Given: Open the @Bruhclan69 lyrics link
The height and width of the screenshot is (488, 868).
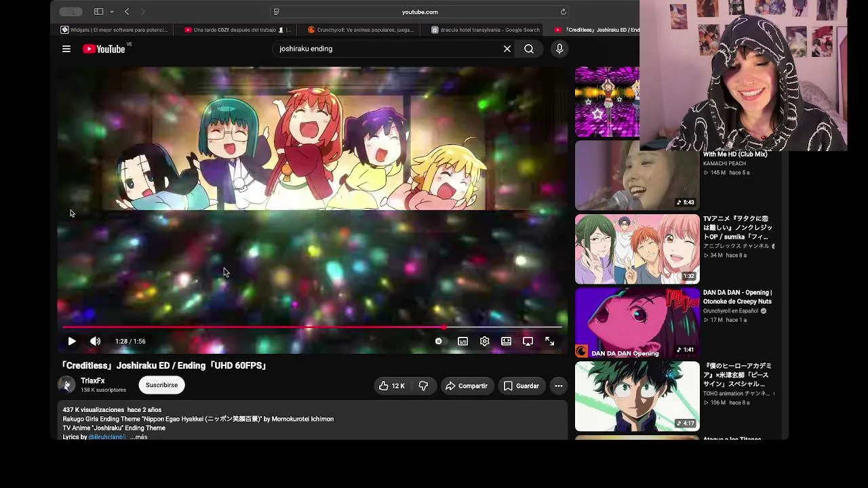Looking at the screenshot, I should 107,437.
